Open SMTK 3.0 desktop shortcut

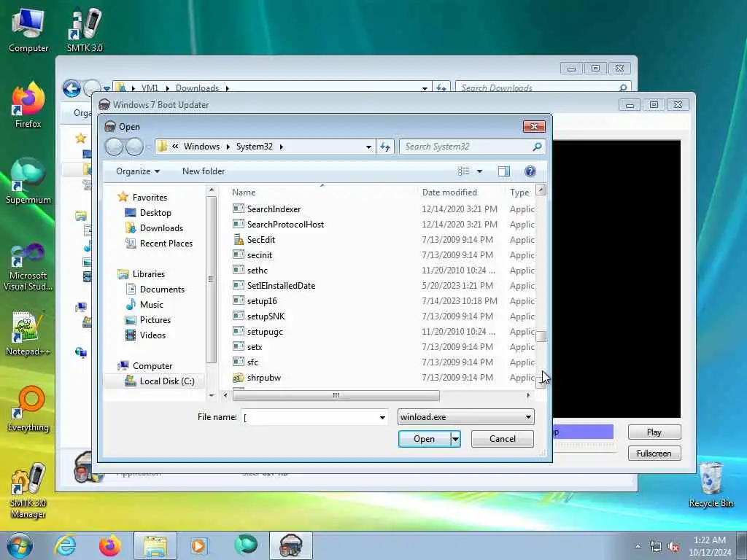tap(85, 29)
